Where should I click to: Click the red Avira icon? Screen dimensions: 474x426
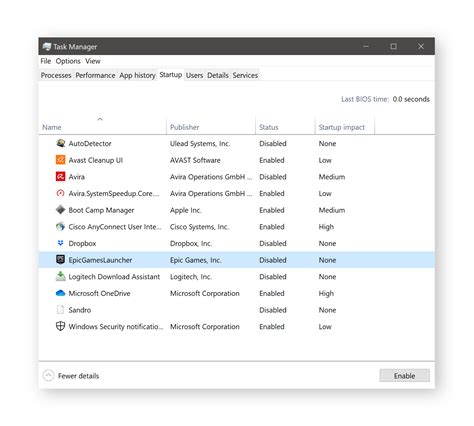[x=60, y=177]
